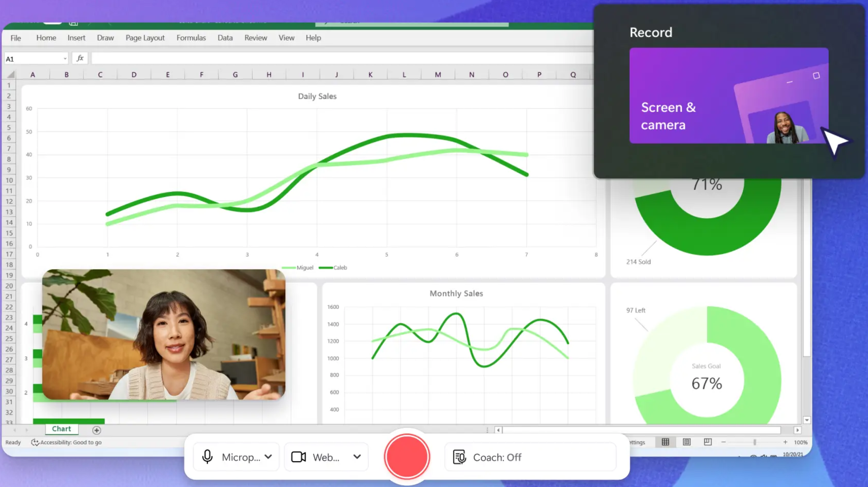The width and height of the screenshot is (868, 487).
Task: Select the Chart sheet tab
Action: 62,429
